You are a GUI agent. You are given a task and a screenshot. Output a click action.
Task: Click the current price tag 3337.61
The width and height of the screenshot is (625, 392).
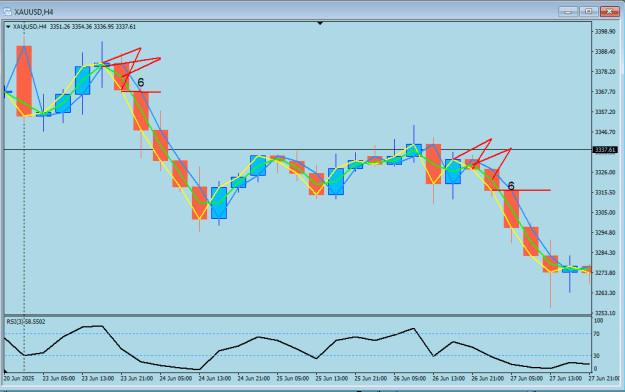click(605, 150)
